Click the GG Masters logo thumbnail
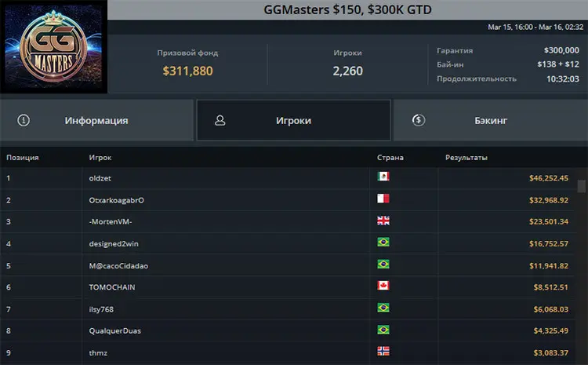This screenshot has height=365, width=588. [x=53, y=46]
